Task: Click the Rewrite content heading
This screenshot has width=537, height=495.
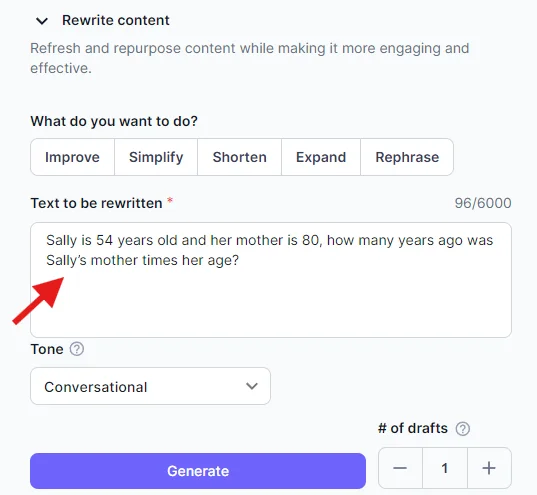Action: click(x=116, y=20)
